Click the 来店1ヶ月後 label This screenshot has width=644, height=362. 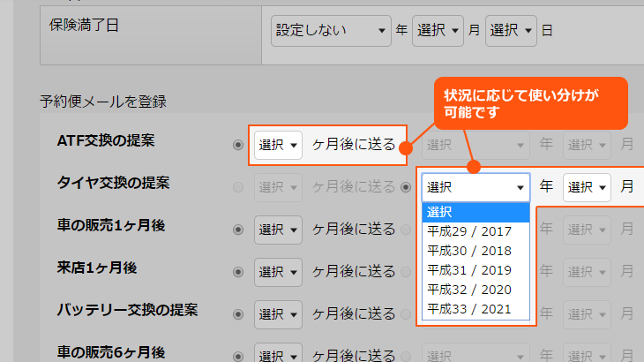[97, 268]
